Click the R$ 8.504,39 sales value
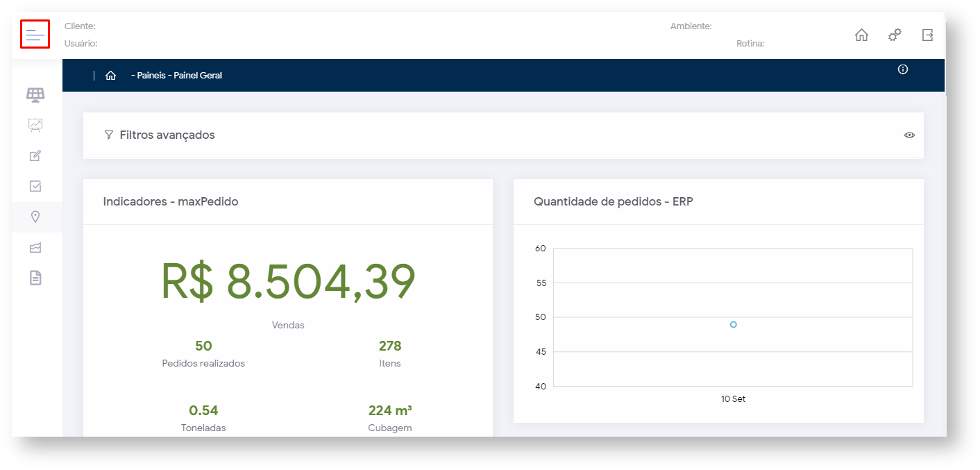980x470 pixels. tap(288, 283)
